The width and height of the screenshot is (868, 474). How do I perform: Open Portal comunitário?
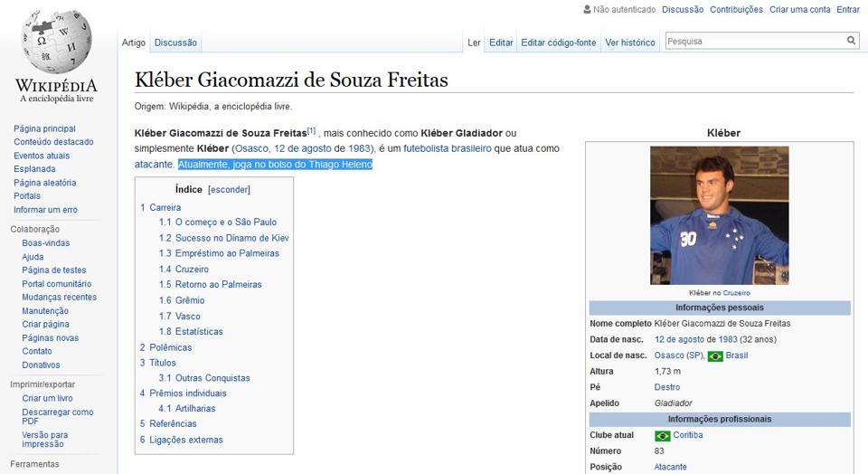click(x=56, y=284)
